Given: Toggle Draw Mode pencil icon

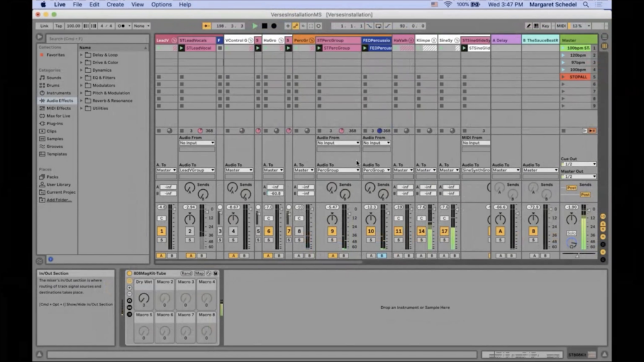Looking at the screenshot, I should click(x=528, y=26).
